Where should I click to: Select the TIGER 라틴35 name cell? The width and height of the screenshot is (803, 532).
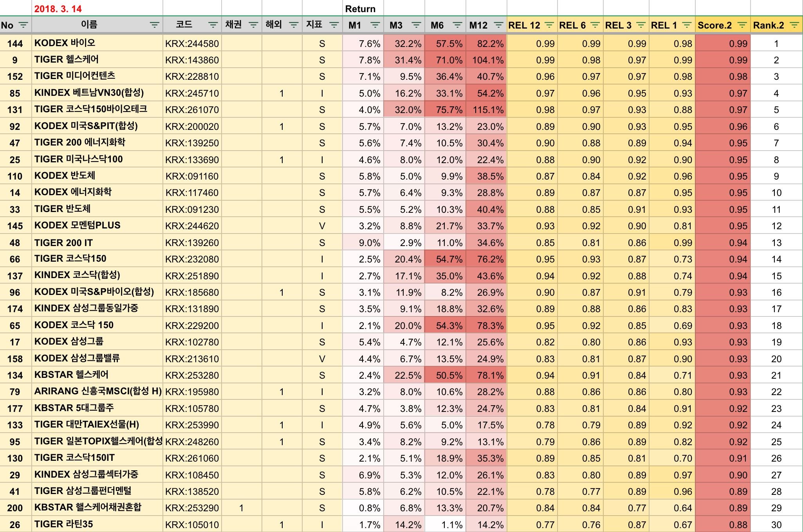[x=97, y=524]
